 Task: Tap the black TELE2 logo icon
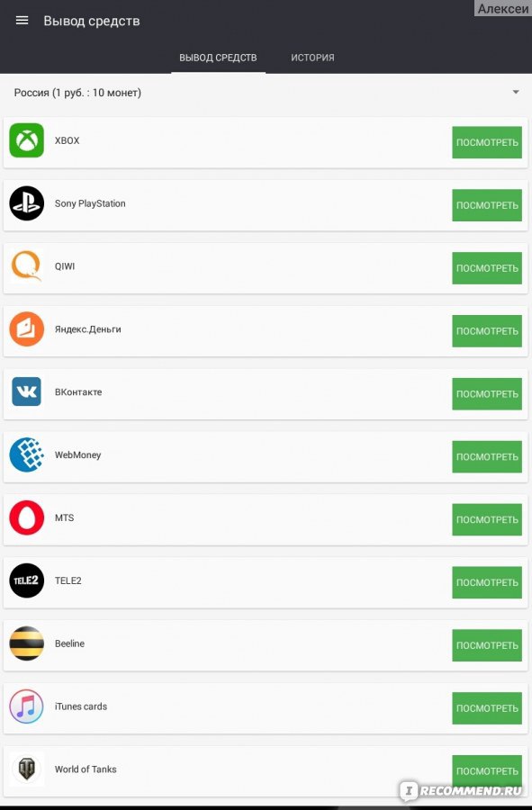[27, 580]
